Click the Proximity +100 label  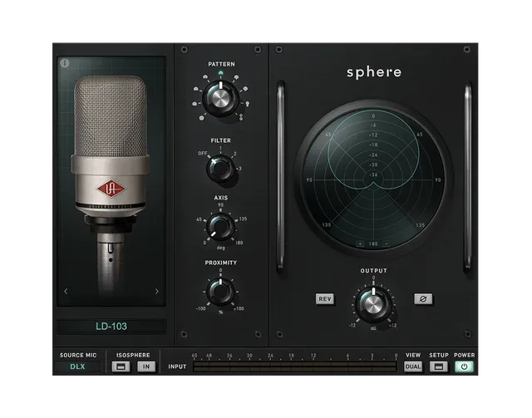click(x=239, y=308)
